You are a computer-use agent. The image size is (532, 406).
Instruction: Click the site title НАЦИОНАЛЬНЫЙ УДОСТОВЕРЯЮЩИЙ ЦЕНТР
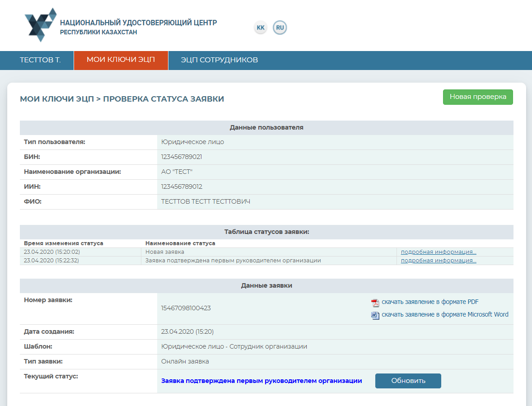[x=138, y=23]
